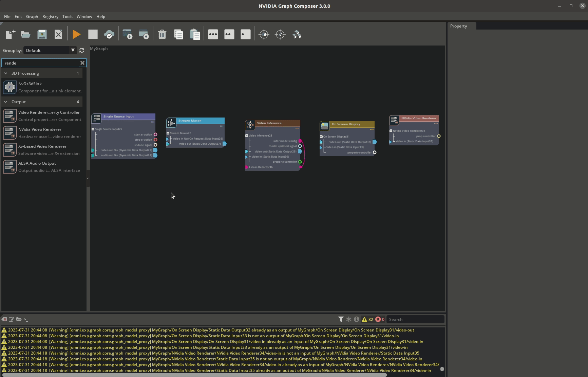This screenshot has height=377, width=588.
Task: Open the Help menu
Action: coord(101,16)
